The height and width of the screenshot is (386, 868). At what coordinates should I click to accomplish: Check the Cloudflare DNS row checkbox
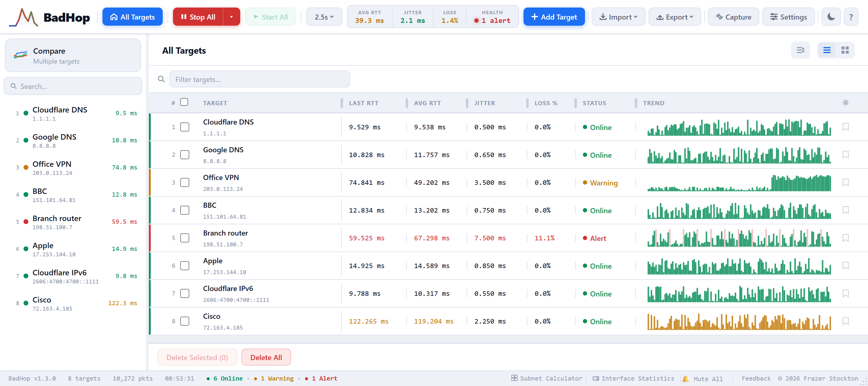tap(185, 127)
